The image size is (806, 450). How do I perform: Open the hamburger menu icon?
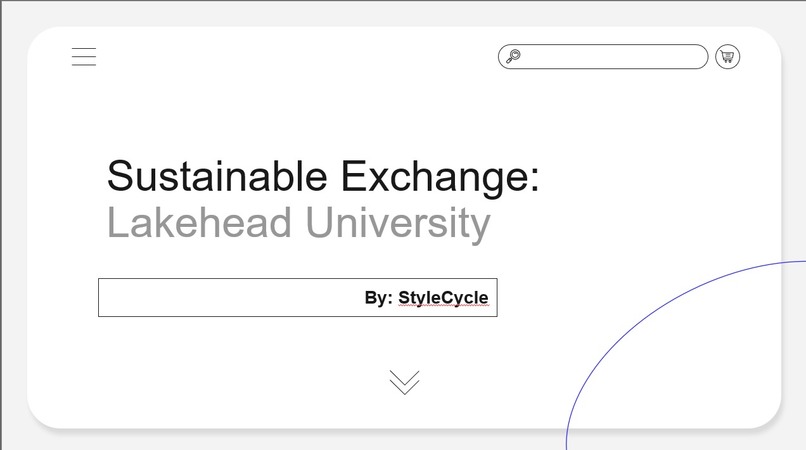pos(84,57)
